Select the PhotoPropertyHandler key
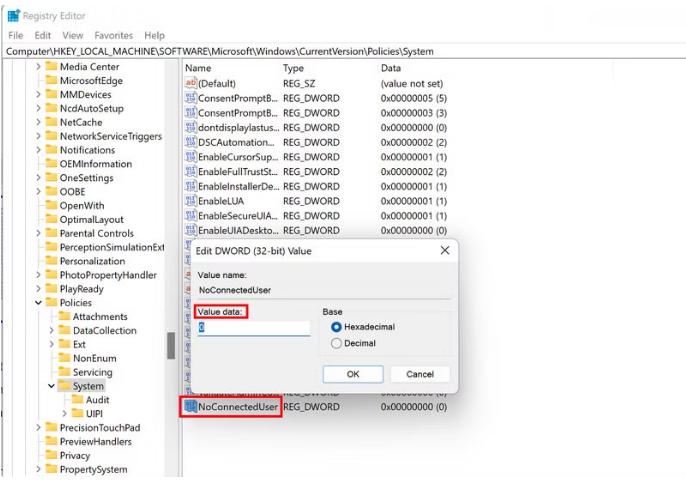The width and height of the screenshot is (686, 491). (108, 275)
